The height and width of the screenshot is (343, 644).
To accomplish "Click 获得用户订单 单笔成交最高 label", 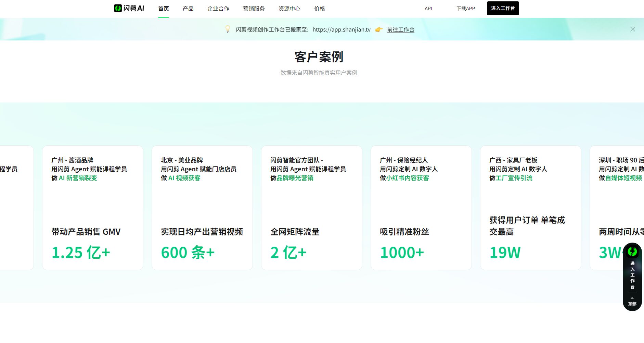I will 527,226.
